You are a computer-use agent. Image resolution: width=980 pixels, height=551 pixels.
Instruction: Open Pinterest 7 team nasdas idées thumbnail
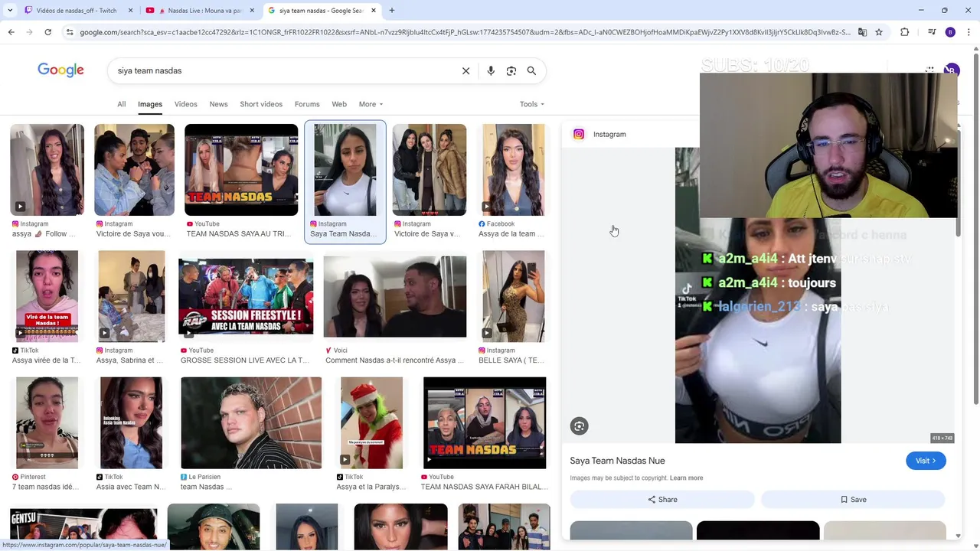[47, 422]
